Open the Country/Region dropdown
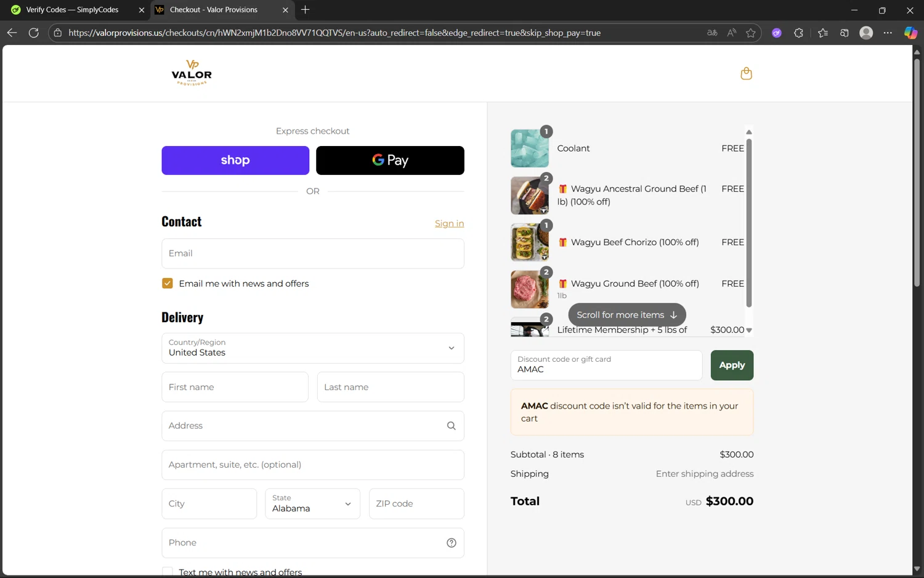 [x=312, y=348]
